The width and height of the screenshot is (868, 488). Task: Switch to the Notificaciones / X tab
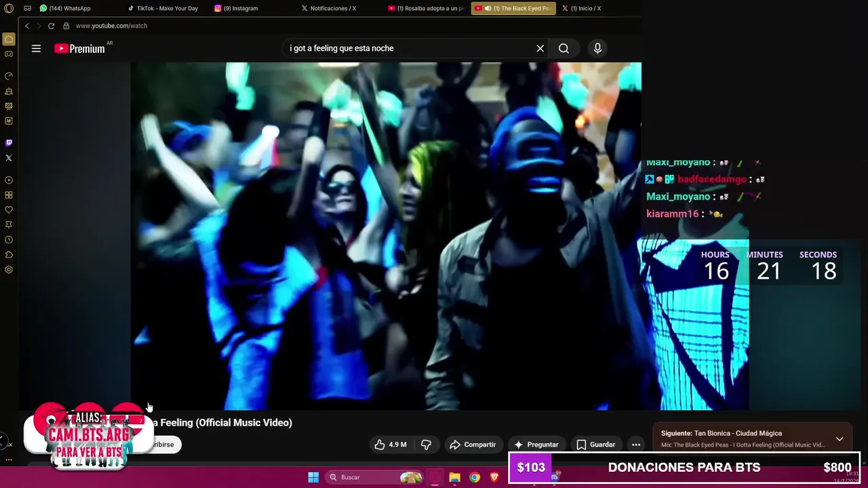329,8
